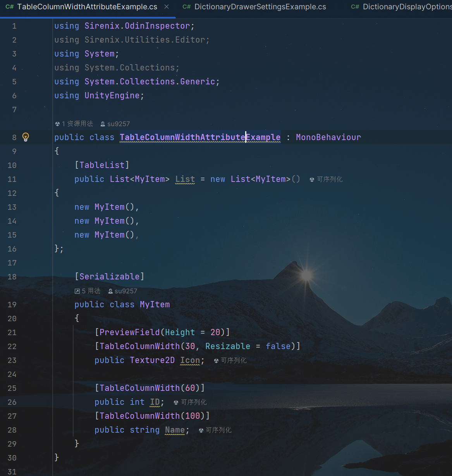Click line number 19 in gutter

coord(12,305)
